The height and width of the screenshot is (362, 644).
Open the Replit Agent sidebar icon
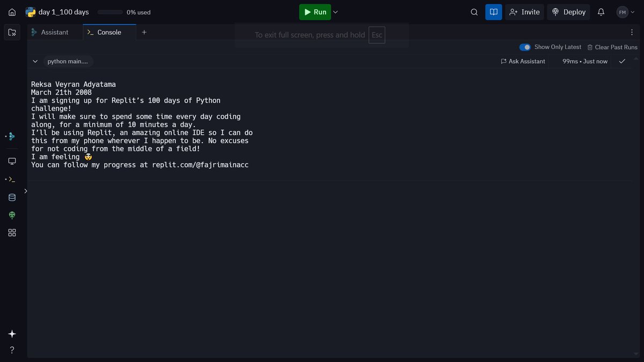[12, 136]
